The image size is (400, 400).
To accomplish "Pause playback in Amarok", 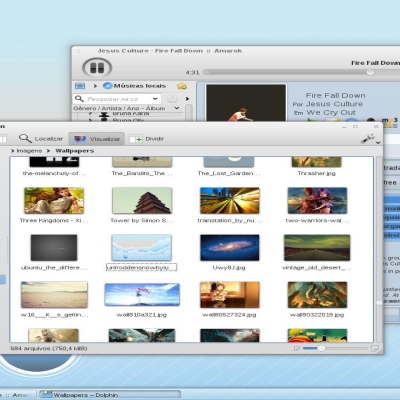I will (x=97, y=68).
